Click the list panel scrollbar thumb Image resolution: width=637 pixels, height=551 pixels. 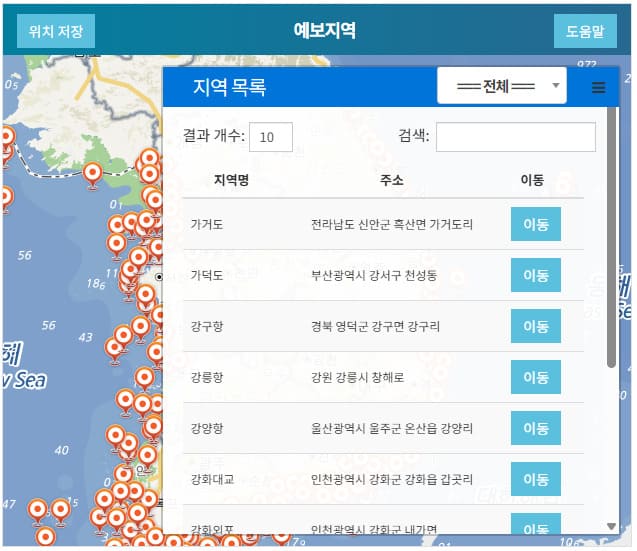[611, 238]
